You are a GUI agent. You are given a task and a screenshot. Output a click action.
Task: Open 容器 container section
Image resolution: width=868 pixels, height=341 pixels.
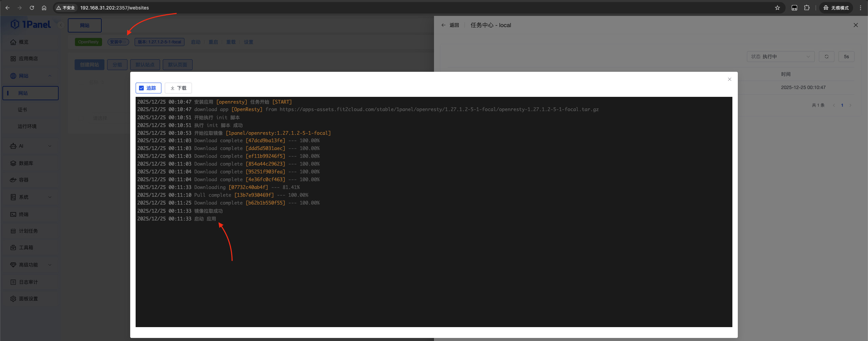pyautogui.click(x=24, y=180)
